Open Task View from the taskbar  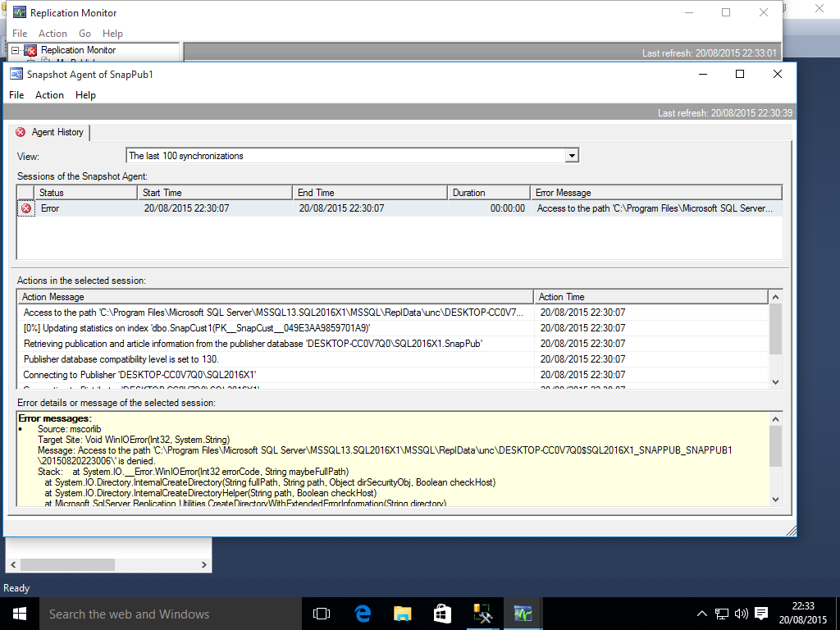pyautogui.click(x=322, y=614)
